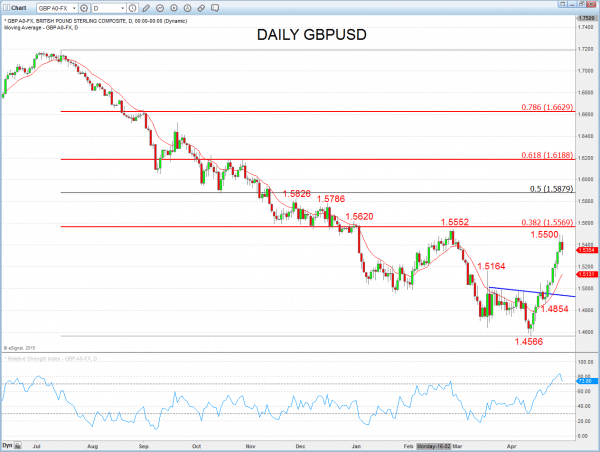The height and width of the screenshot is (452, 600).
Task: Click the Relative Strength Index study label
Action: tap(51, 359)
